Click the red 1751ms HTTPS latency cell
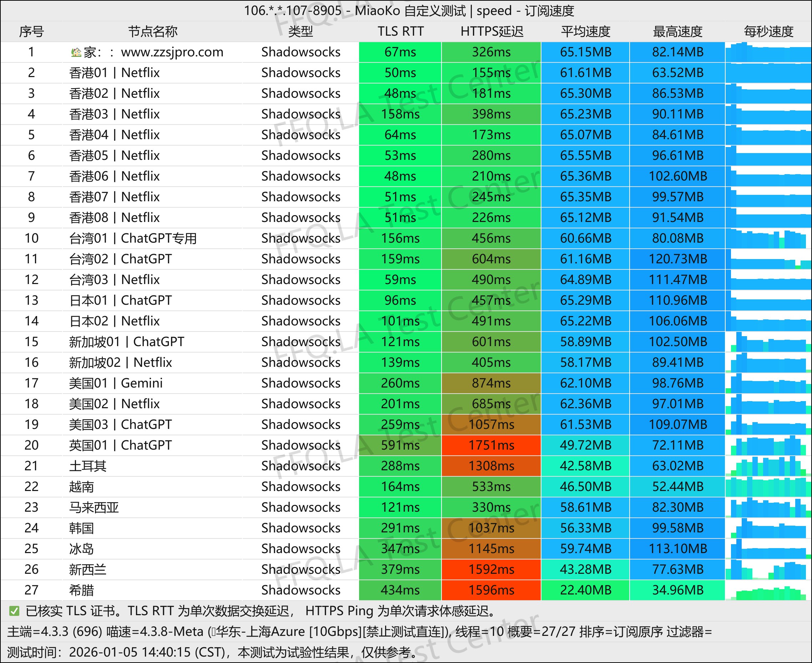The image size is (812, 663). point(491,445)
